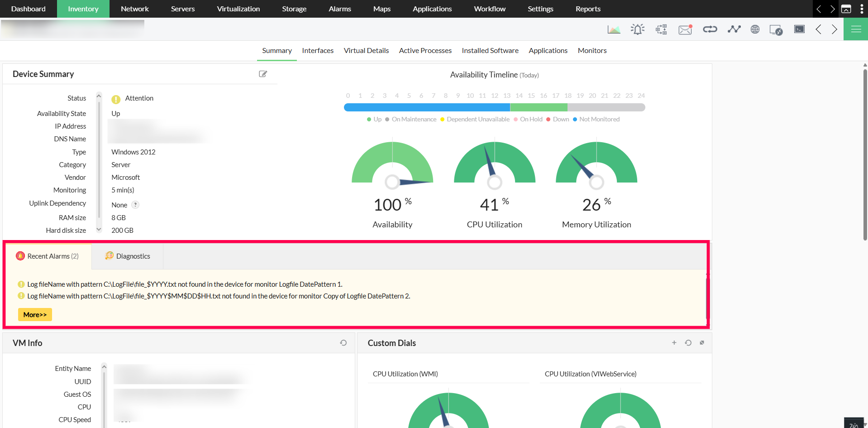
Task: Click the collapse window icon in top bar
Action: (846, 9)
